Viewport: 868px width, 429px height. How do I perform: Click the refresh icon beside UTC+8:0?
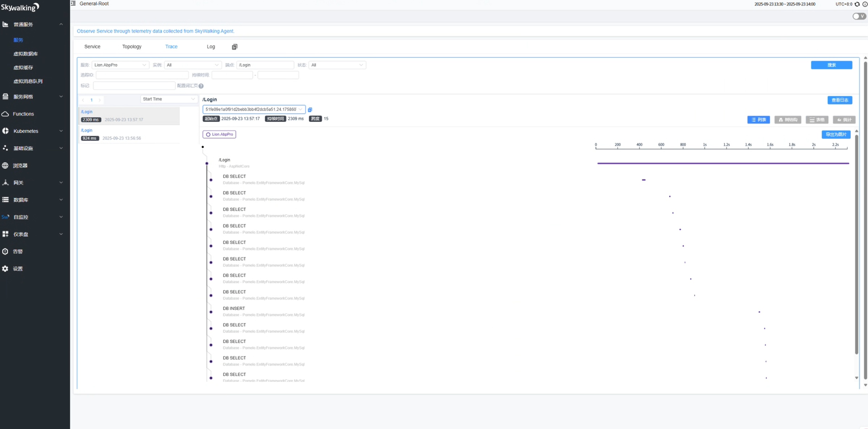pyautogui.click(x=857, y=4)
